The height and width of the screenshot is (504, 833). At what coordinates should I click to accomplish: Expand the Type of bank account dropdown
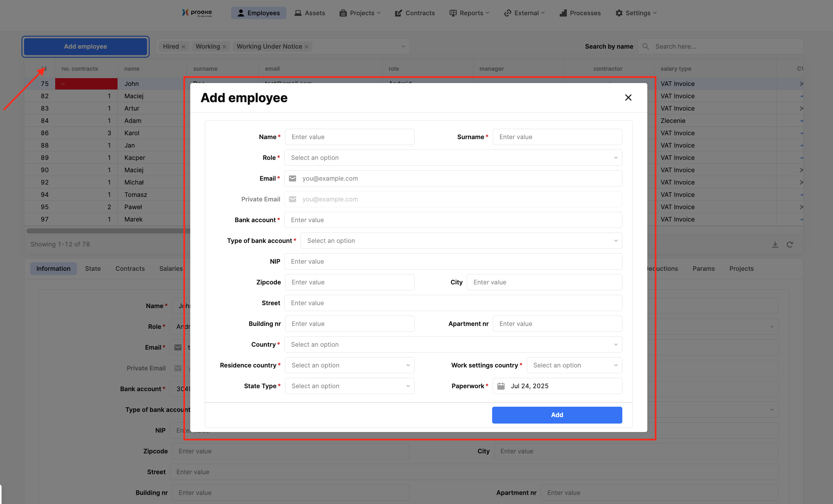[461, 241]
